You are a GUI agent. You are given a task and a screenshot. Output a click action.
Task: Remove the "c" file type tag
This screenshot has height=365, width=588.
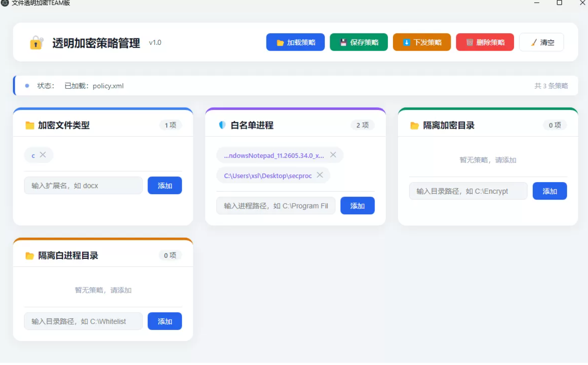coord(43,155)
